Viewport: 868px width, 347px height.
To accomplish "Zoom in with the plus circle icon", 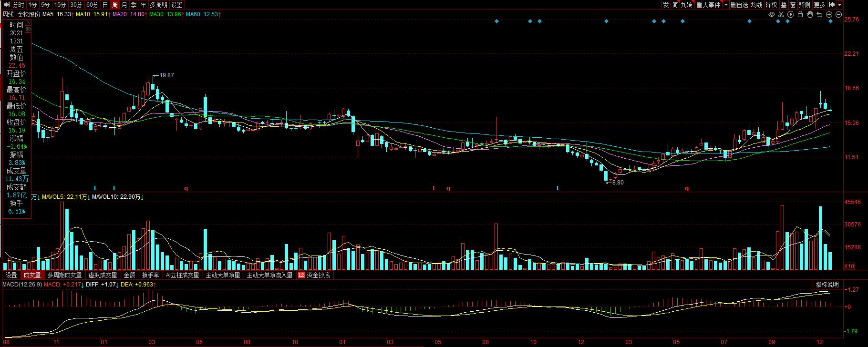I will point(829,14).
